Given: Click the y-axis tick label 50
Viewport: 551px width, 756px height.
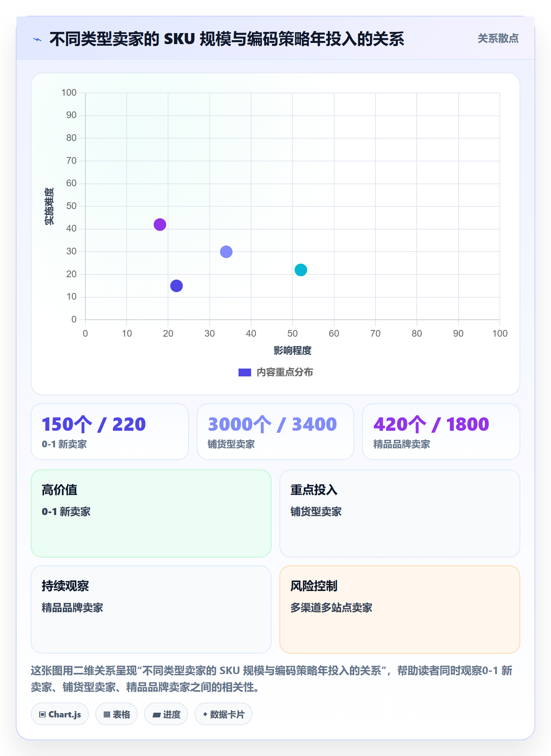Looking at the screenshot, I should click(x=71, y=206).
